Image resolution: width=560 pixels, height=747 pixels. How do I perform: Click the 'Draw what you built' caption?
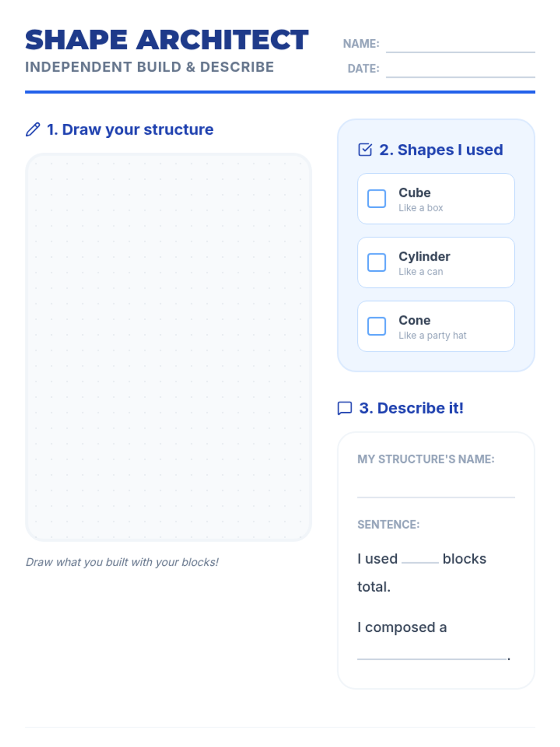[x=122, y=562]
